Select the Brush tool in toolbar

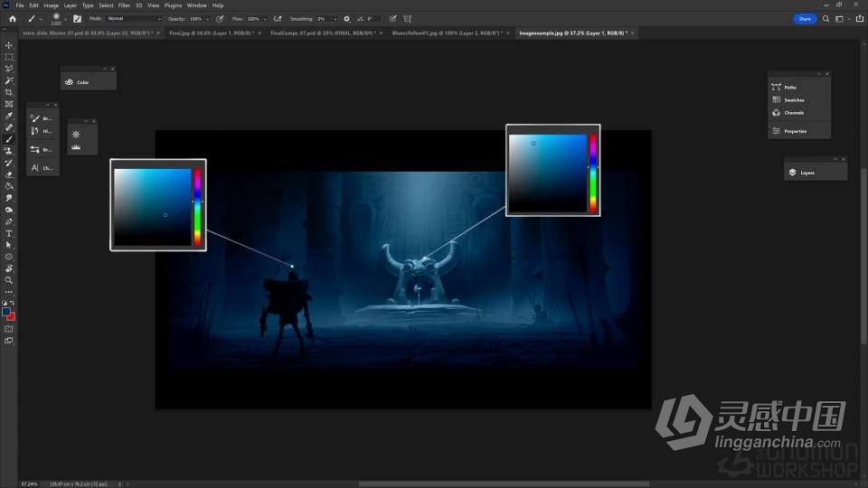tap(9, 139)
